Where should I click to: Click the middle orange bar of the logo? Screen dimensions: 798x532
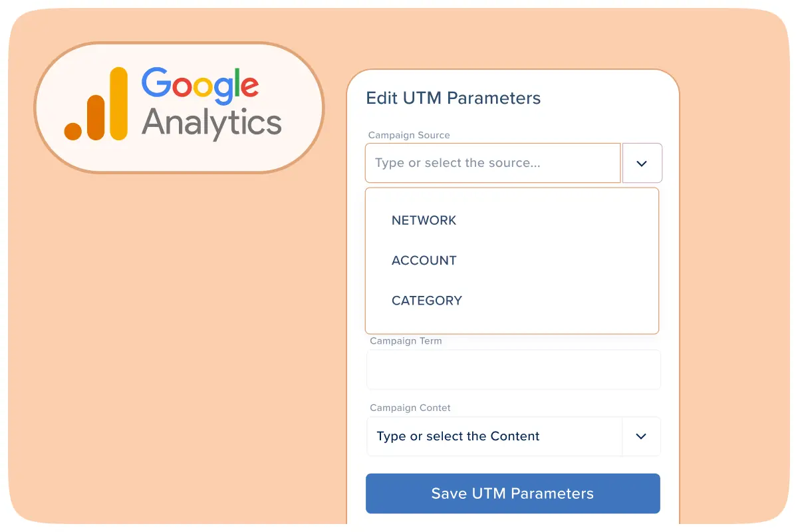coord(96,118)
